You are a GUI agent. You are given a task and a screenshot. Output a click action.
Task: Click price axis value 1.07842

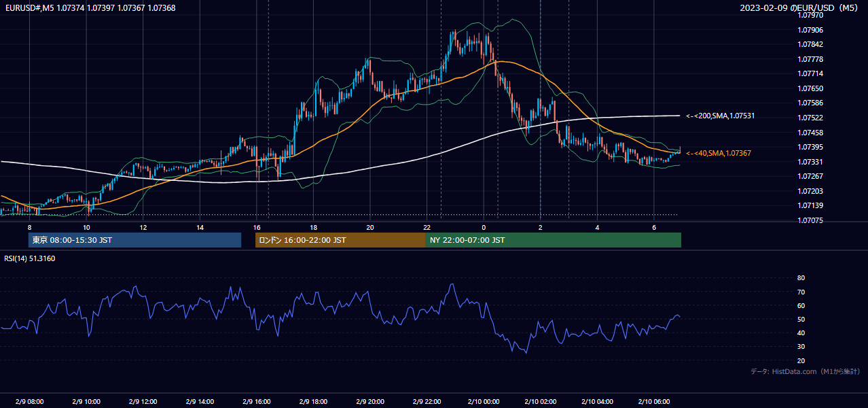point(810,44)
